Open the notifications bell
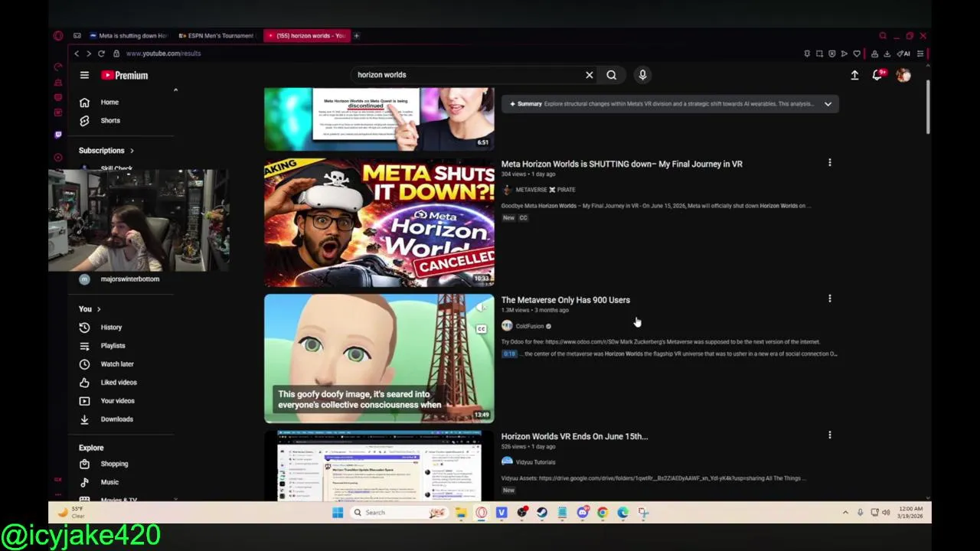Screen dimensions: 980x551 tap(878, 75)
